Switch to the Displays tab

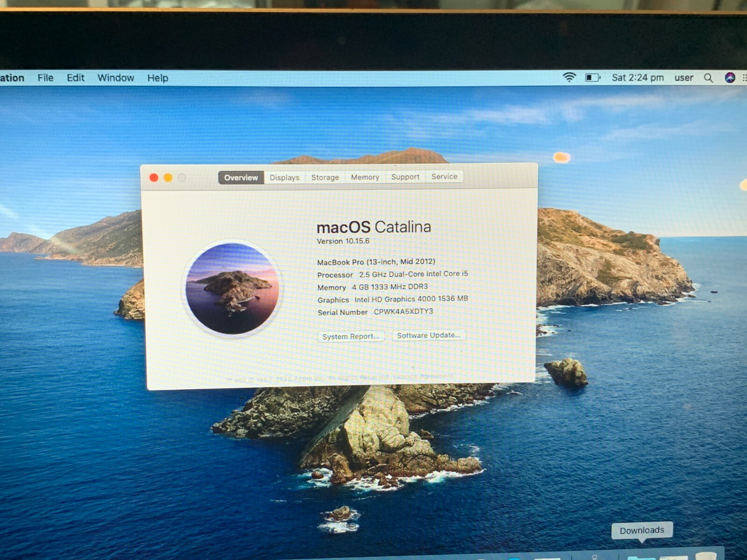(284, 177)
